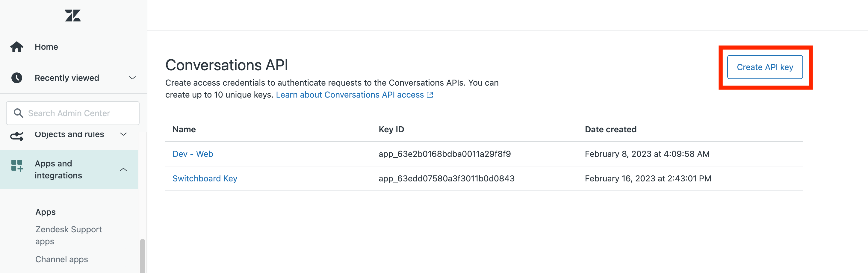Click the Name column header
This screenshot has height=273, width=868.
pyautogui.click(x=184, y=129)
